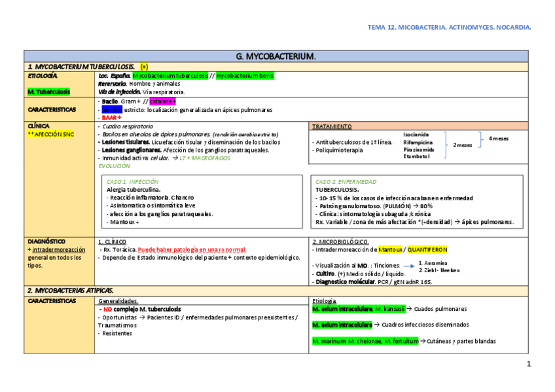Select the "TRATAMIENTO" heading
This screenshot has width=555, height=392.
click(332, 126)
